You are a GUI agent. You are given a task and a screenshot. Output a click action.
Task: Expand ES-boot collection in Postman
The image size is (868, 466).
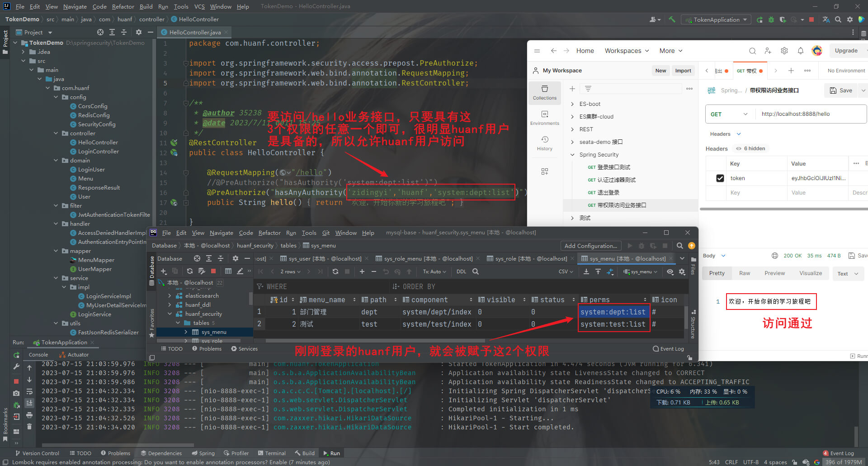coord(572,104)
